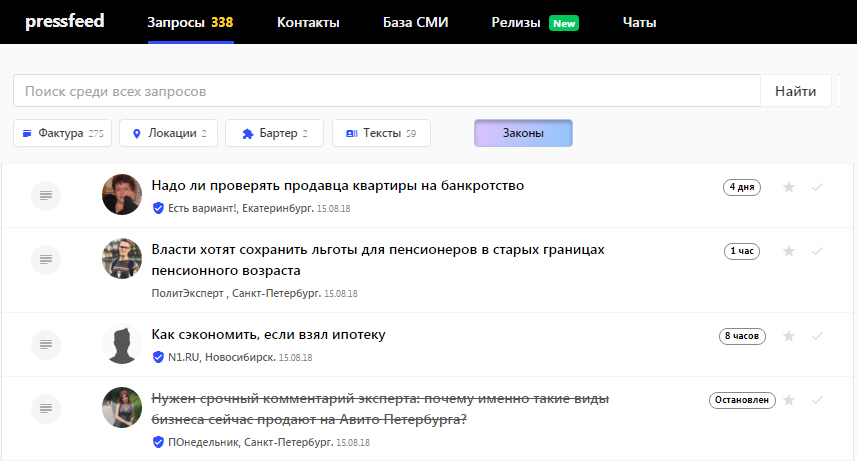Open avatar of Есть вариант! author
This screenshot has height=461, width=857.
tap(122, 195)
